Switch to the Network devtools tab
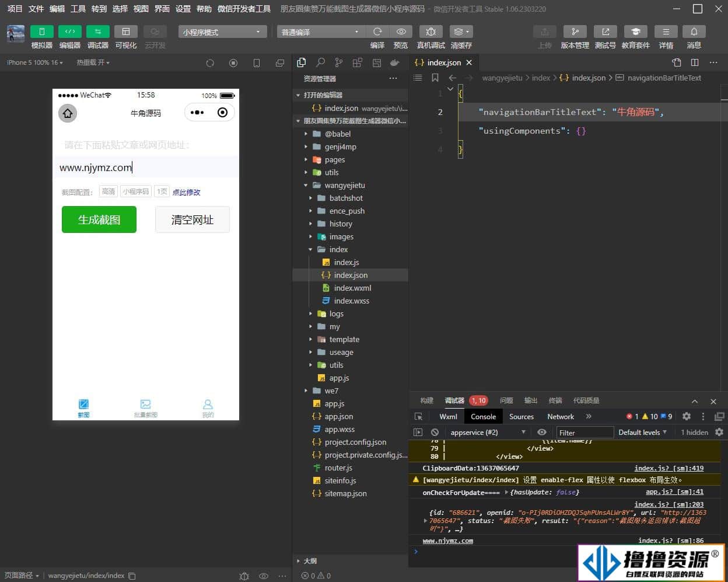 tap(561, 416)
